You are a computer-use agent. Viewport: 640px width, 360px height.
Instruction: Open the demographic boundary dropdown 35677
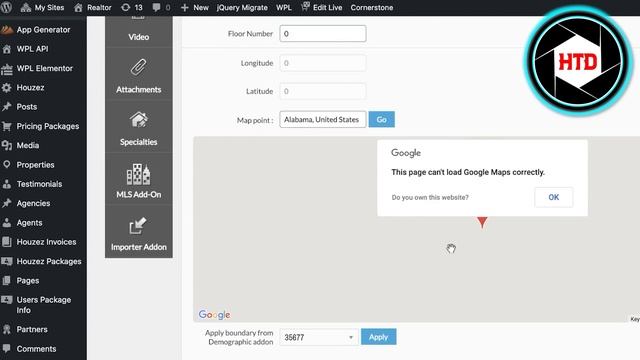tap(319, 338)
